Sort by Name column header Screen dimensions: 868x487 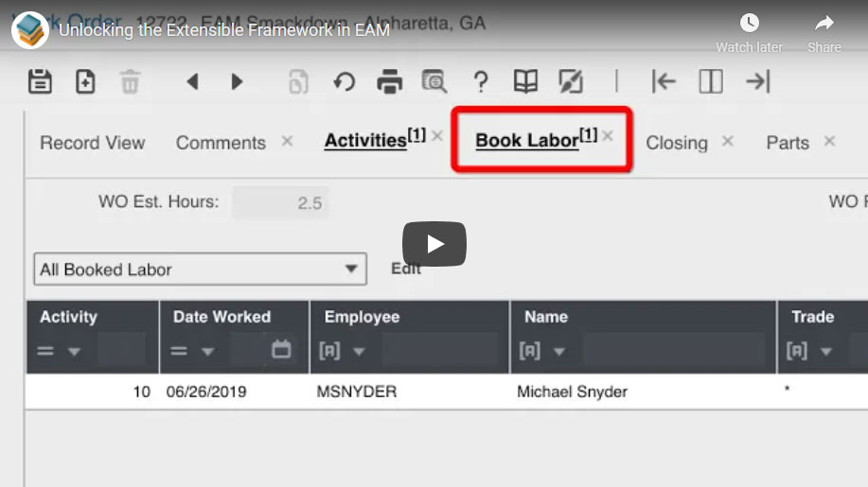[546, 317]
